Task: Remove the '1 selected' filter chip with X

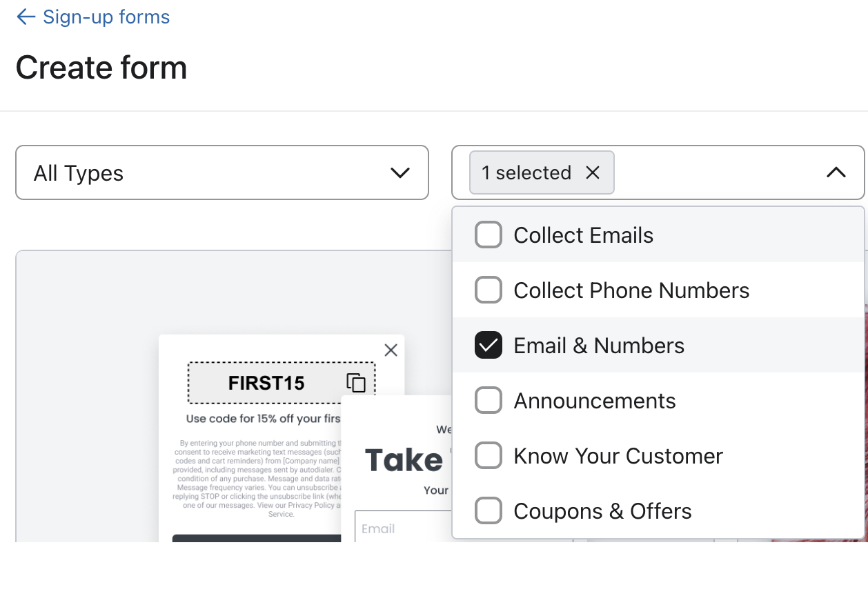Action: (x=593, y=172)
